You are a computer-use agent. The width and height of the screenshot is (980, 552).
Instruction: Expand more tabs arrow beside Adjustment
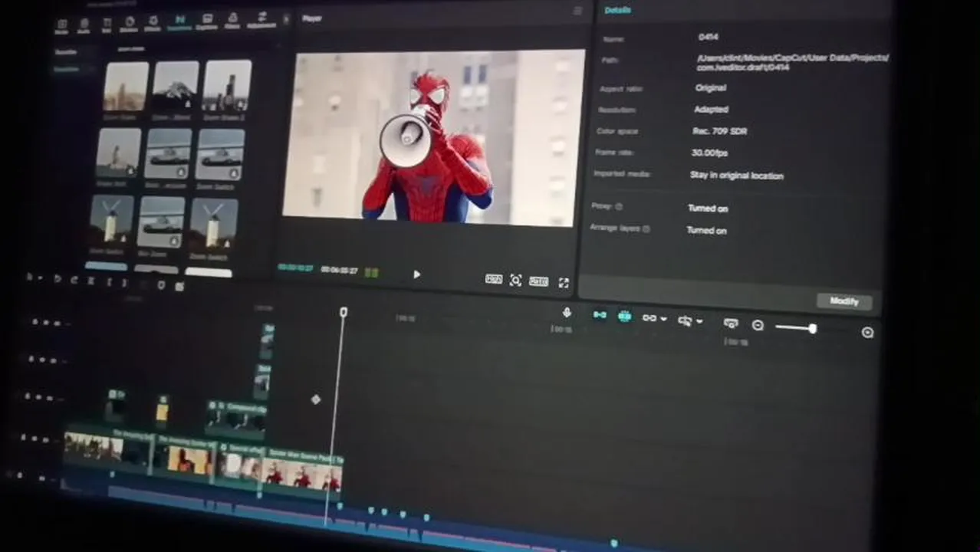pyautogui.click(x=286, y=19)
